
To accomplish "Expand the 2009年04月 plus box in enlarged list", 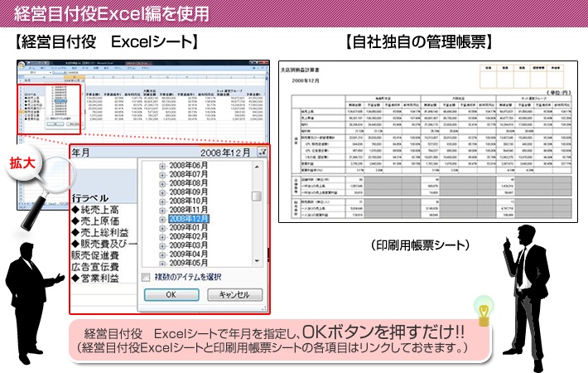I will pos(162,254).
